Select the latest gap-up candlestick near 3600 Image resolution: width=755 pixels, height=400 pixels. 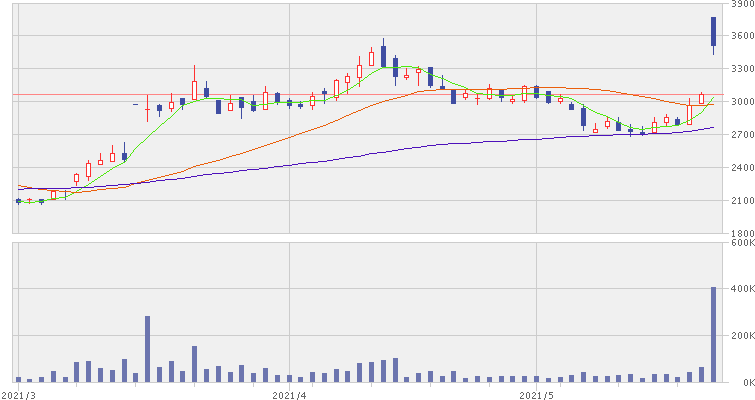click(x=714, y=32)
